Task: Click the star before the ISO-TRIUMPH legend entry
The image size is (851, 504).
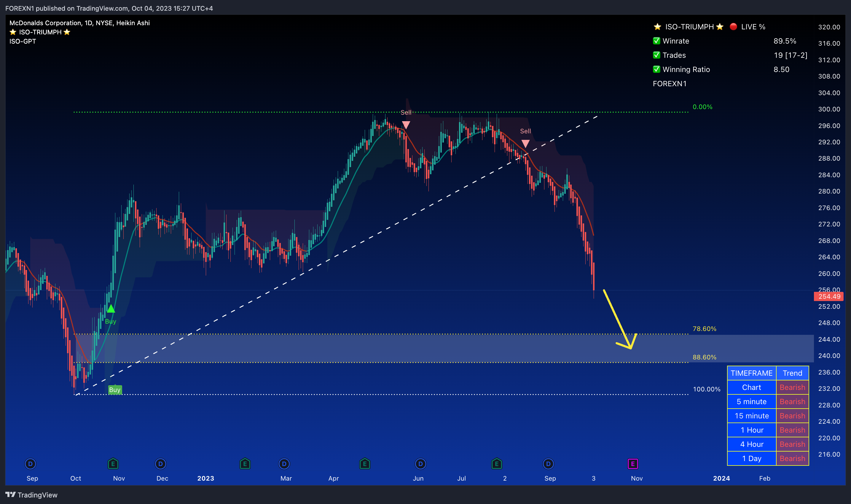Action: (x=13, y=32)
